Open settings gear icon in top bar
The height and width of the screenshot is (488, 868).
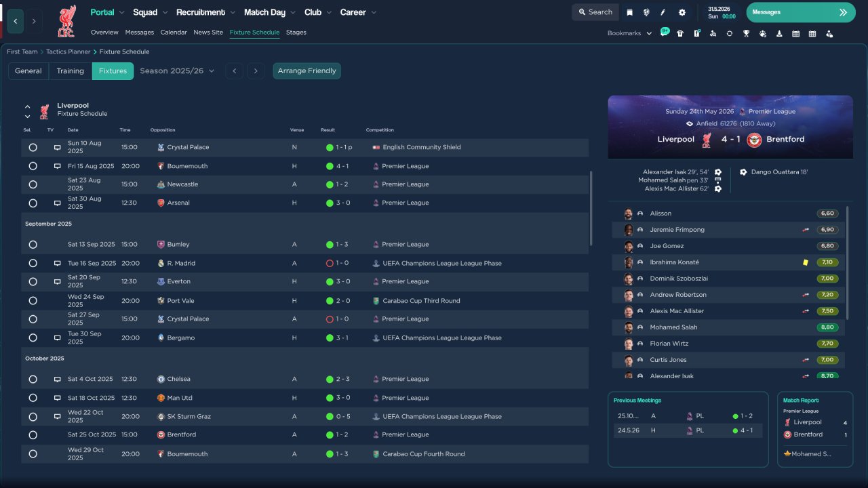point(682,12)
